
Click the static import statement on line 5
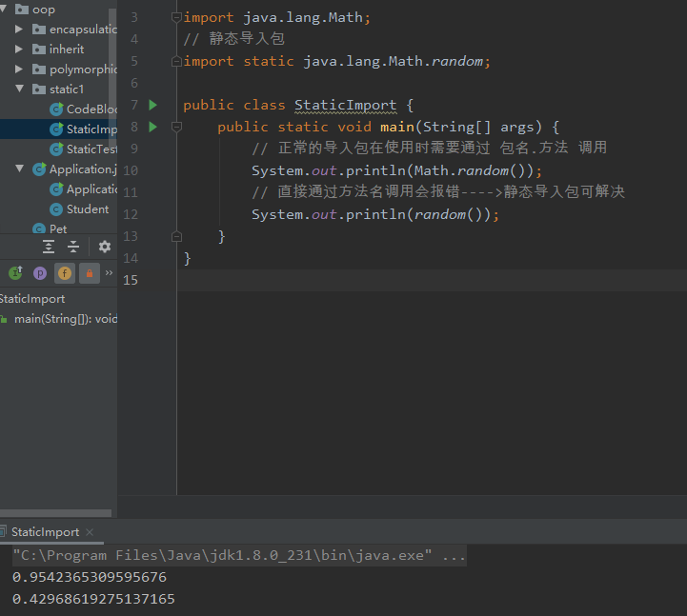click(336, 61)
